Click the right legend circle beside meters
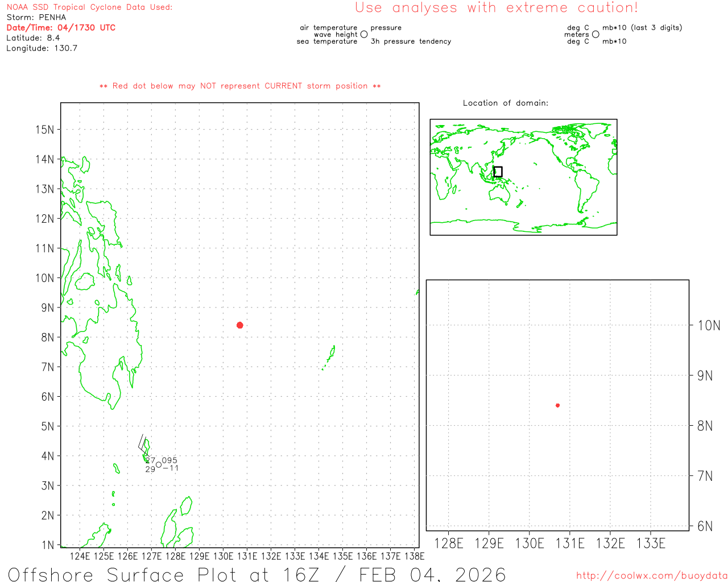This screenshot has width=728, height=582. click(595, 35)
